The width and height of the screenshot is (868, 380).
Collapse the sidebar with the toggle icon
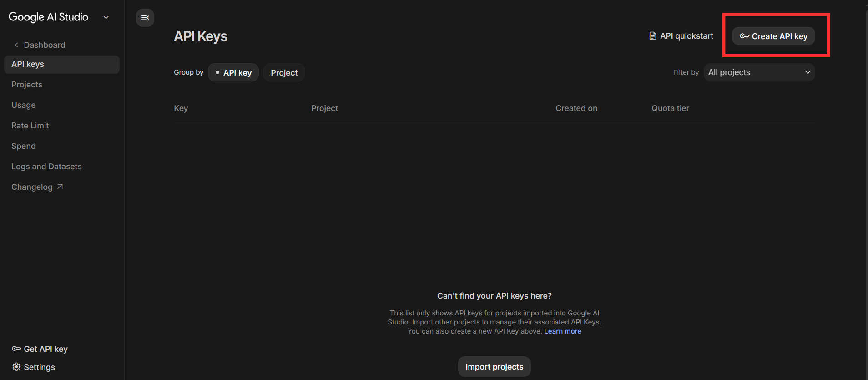pyautogui.click(x=145, y=18)
